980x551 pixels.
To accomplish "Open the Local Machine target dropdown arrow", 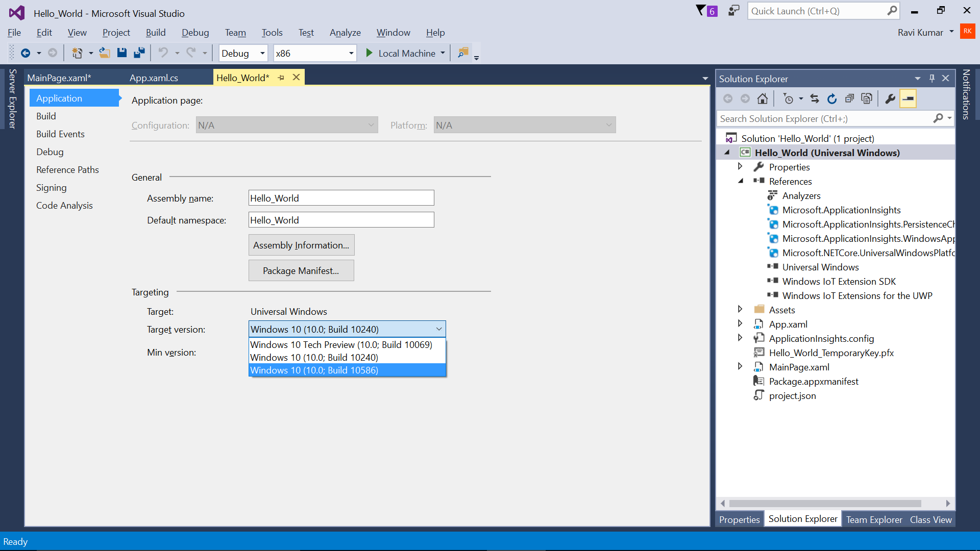I will click(x=443, y=53).
